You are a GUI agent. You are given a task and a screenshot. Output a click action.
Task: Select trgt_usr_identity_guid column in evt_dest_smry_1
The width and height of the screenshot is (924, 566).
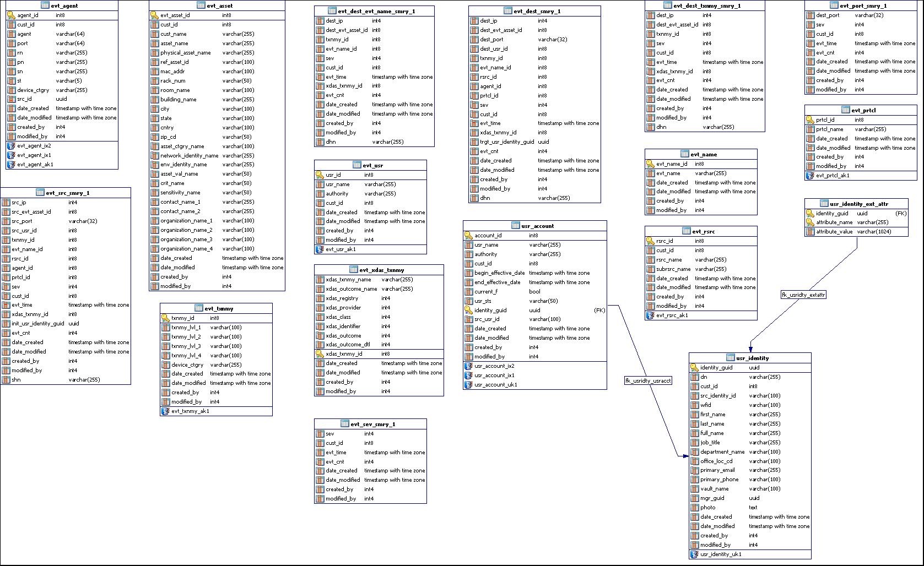[x=506, y=142]
